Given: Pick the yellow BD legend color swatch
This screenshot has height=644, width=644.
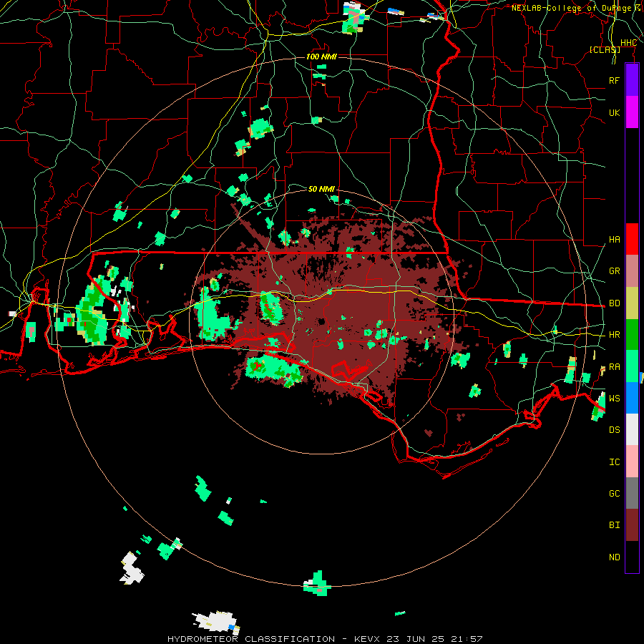Looking at the screenshot, I should [632, 303].
